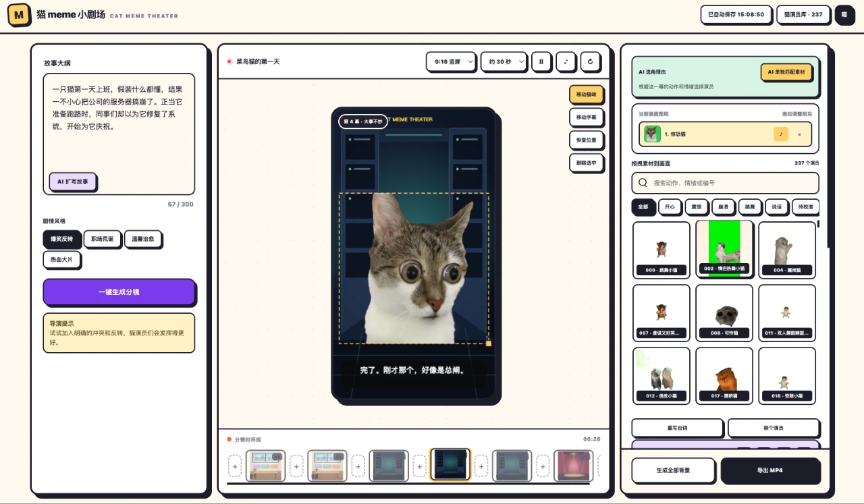Click the plus slot just before the selected dark scene
The image size is (864, 504).
(x=419, y=466)
